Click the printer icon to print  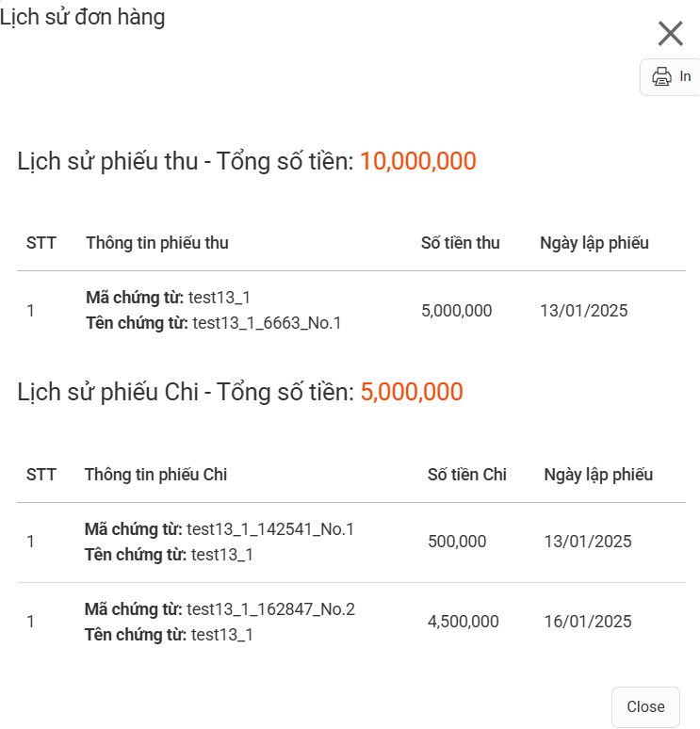[661, 76]
